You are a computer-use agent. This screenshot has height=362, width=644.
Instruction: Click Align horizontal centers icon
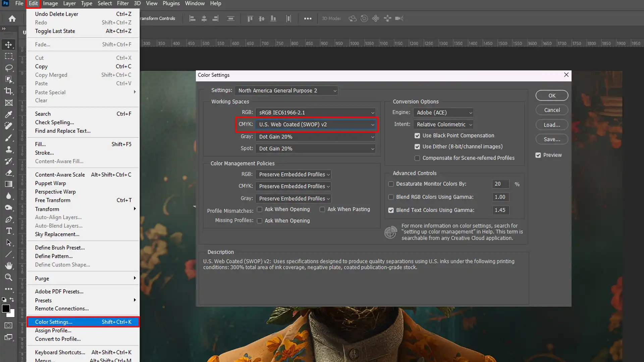(204, 18)
